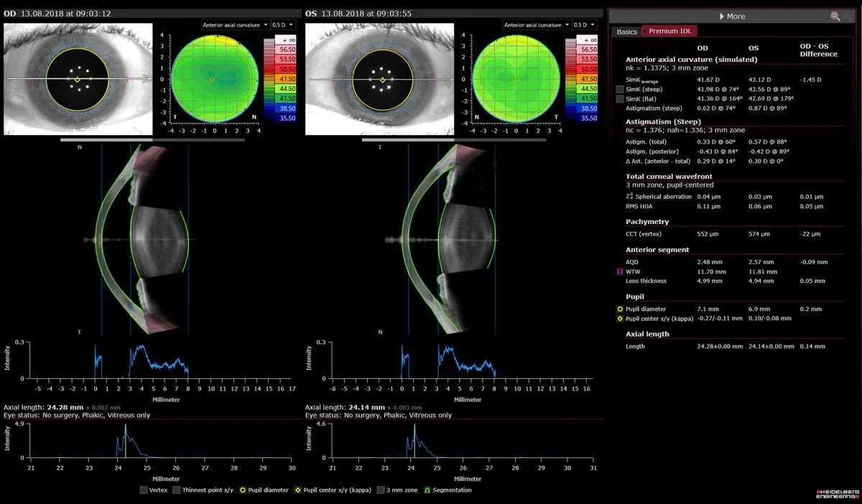Enable the Vertex checkbox in bottom legend

pyautogui.click(x=144, y=490)
